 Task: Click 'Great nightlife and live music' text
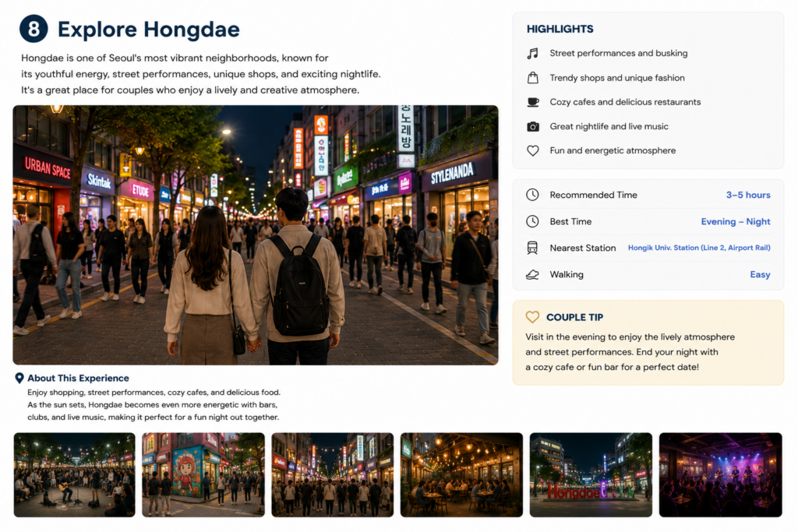click(609, 127)
